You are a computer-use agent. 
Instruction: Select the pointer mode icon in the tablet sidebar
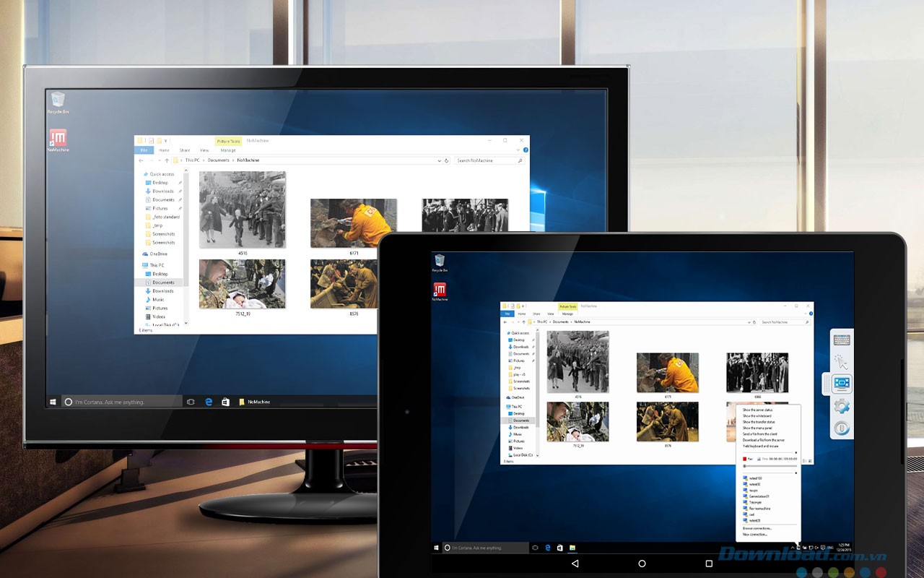[x=841, y=361]
